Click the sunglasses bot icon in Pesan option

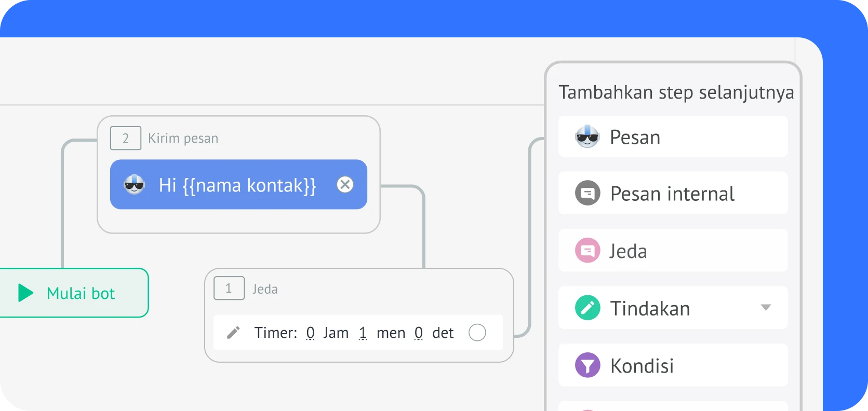[587, 137]
